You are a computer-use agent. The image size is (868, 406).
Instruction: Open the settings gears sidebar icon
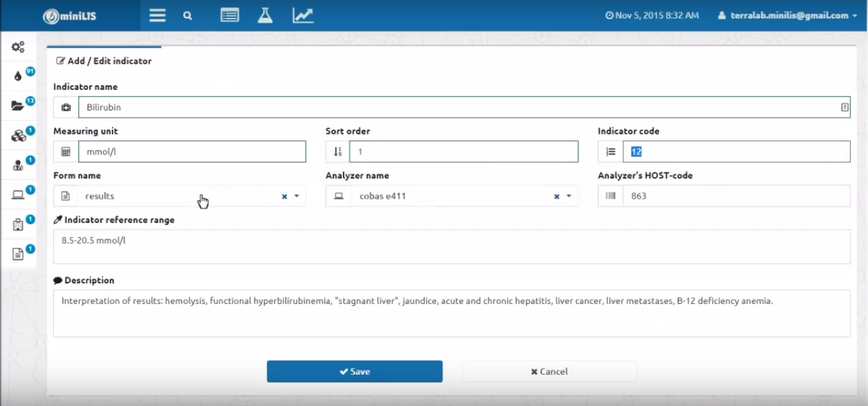click(x=18, y=47)
